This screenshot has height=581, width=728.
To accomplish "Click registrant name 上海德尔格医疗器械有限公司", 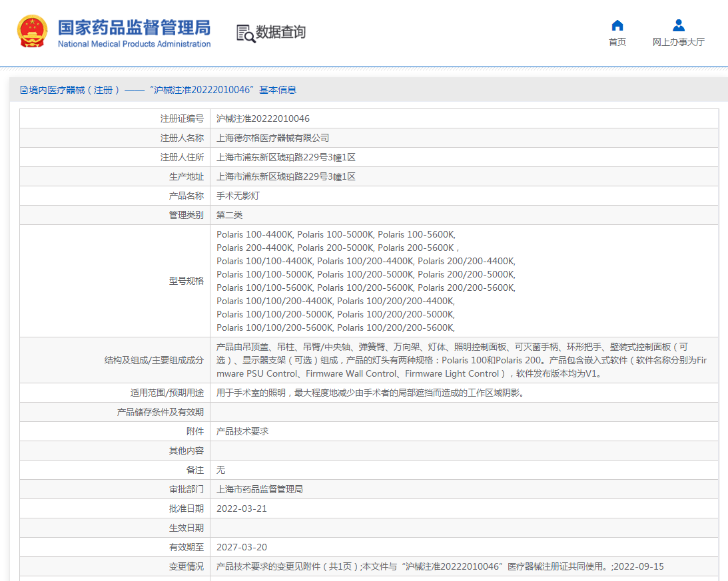I will tap(273, 138).
